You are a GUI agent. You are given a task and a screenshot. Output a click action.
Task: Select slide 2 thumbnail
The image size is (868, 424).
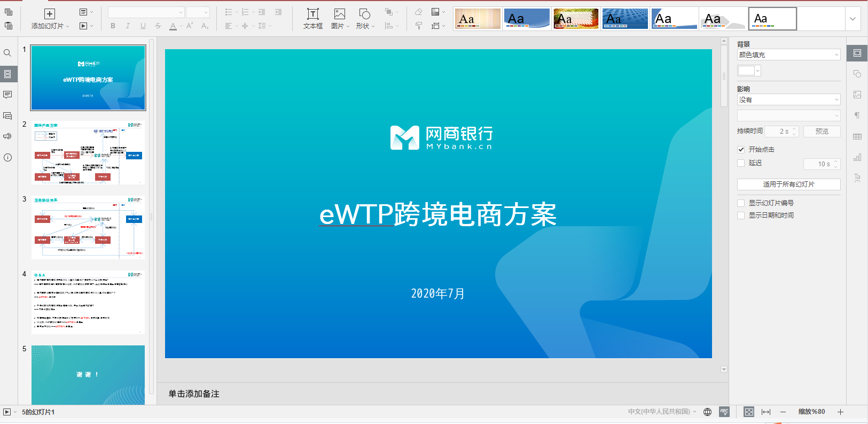click(x=88, y=152)
